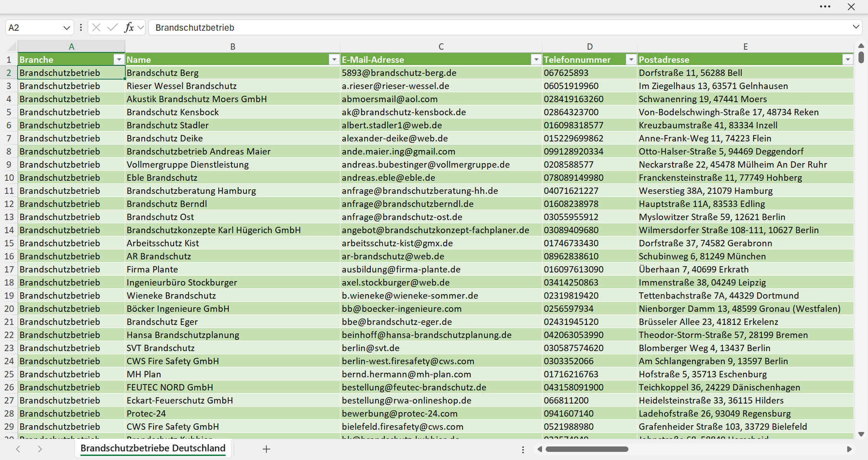Select cell albert.stadler1@web.de

click(441, 125)
